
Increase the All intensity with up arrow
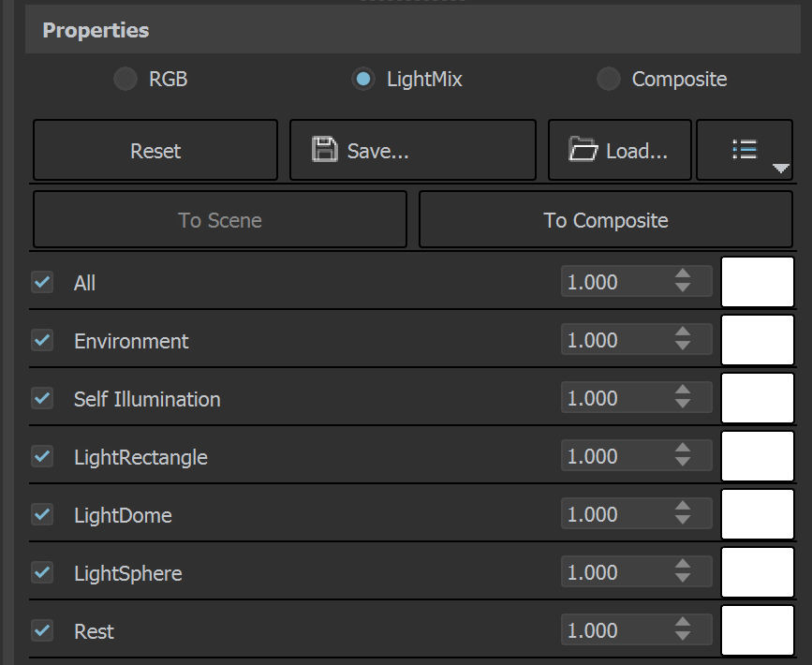click(x=683, y=274)
